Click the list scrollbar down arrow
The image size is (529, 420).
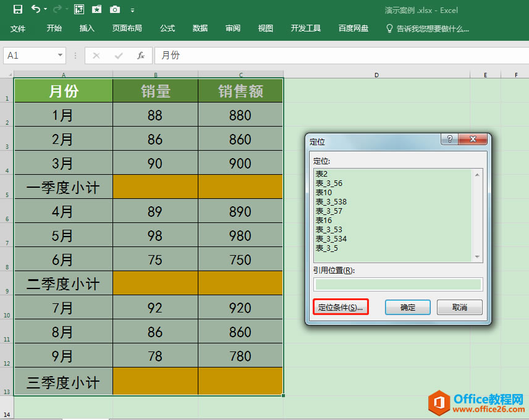[477, 257]
